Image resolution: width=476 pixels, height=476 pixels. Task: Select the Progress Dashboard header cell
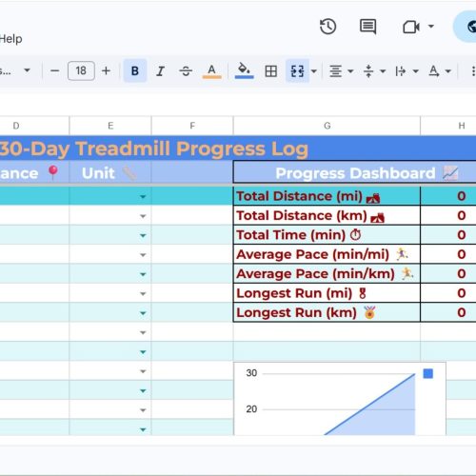tap(355, 173)
